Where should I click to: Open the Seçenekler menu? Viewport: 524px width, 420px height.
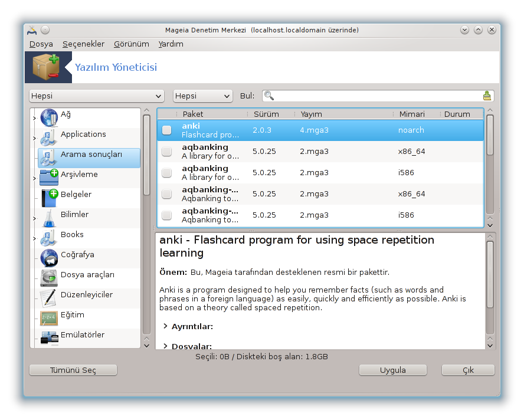click(x=84, y=44)
